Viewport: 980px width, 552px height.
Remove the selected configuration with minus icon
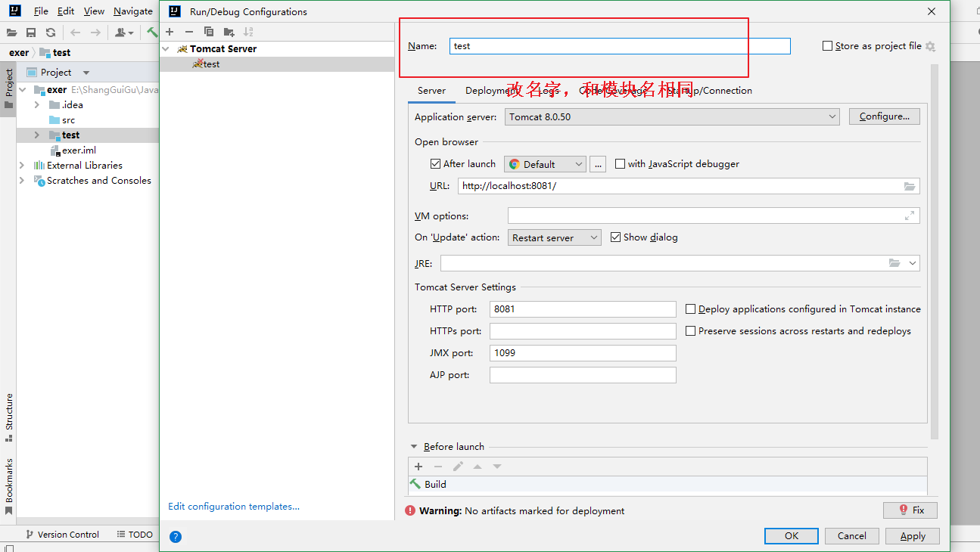(x=189, y=32)
